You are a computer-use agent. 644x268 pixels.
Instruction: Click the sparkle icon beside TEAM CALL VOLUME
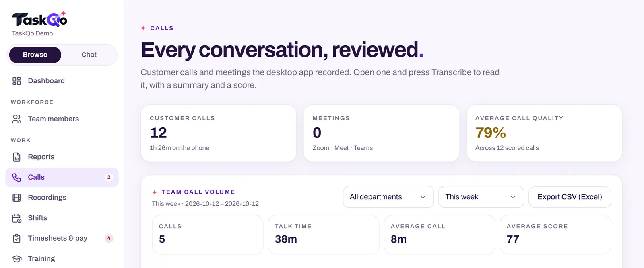[155, 192]
